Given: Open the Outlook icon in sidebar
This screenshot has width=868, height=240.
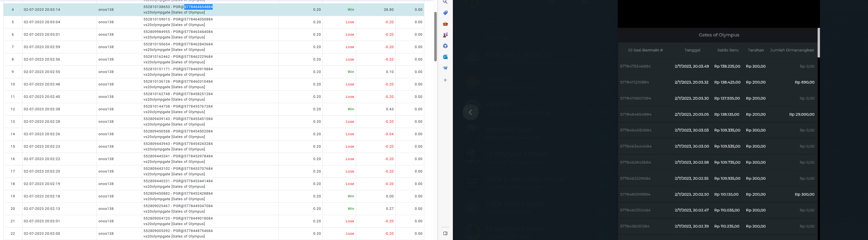Looking at the screenshot, I should [445, 57].
